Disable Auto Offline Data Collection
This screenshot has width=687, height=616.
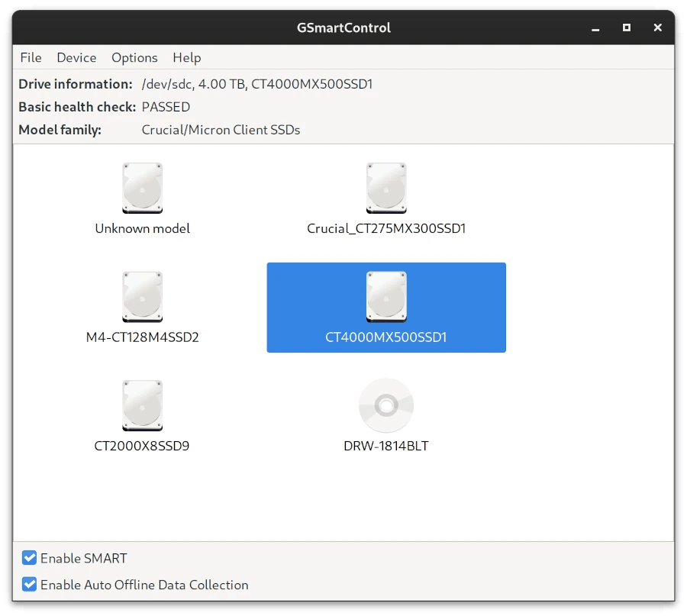29,584
